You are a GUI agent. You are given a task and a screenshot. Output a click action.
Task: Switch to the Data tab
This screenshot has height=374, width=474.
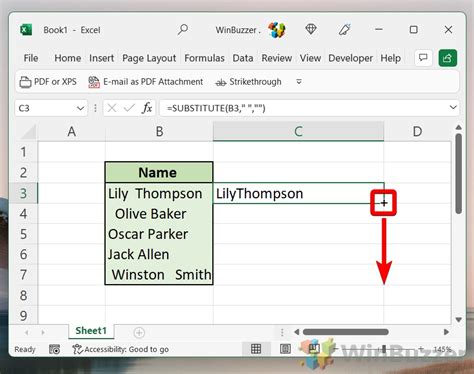click(243, 58)
